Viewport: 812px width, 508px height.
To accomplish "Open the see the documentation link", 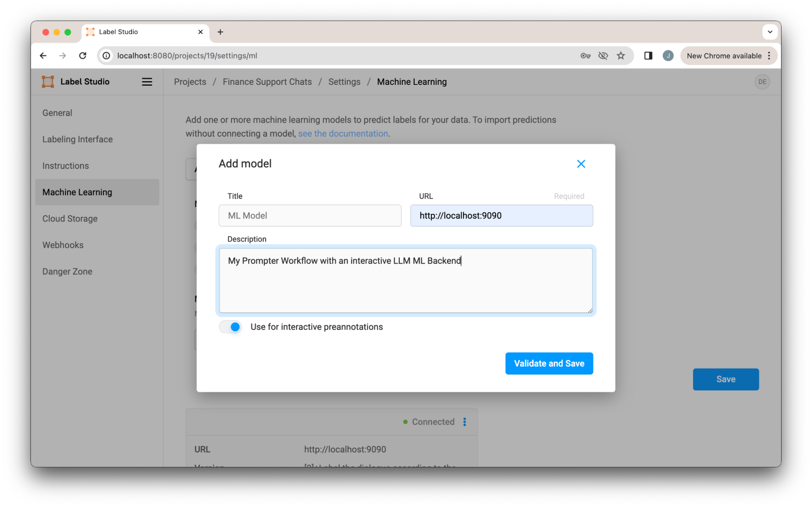I will tap(343, 134).
